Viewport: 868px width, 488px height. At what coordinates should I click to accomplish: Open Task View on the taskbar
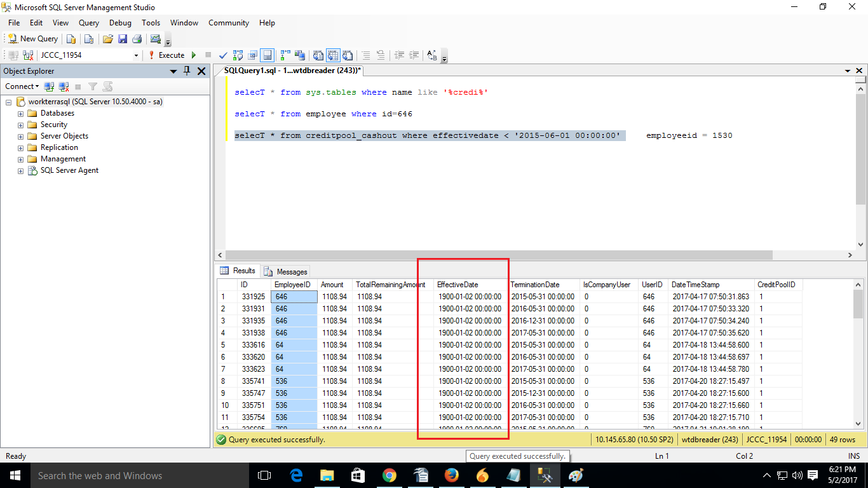(264, 475)
